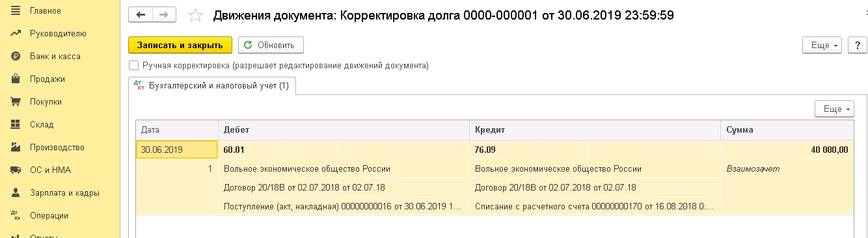The image size is (868, 238).
Task: Open Продажи shopping bag icon
Action: click(x=16, y=79)
